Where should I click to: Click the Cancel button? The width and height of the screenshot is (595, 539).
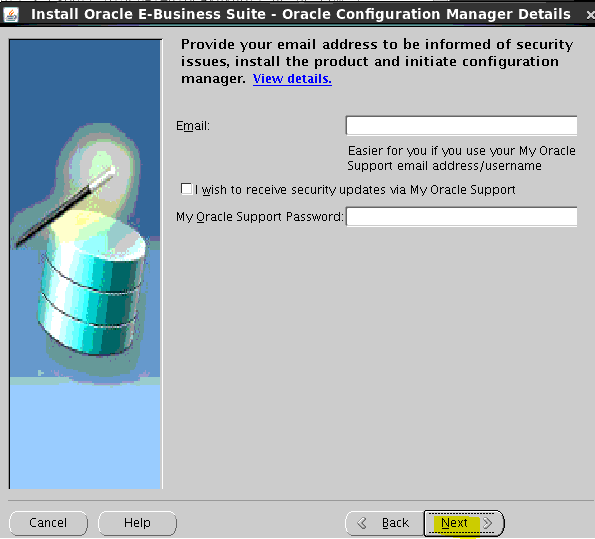coord(48,523)
